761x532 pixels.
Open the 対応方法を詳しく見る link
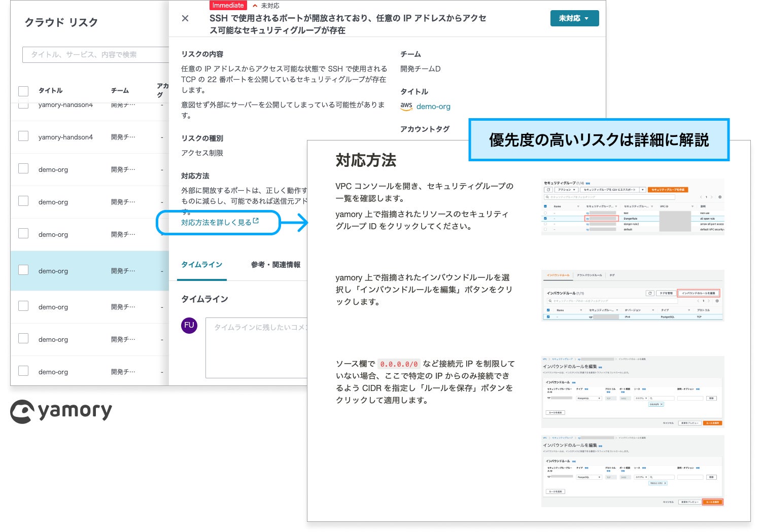point(220,222)
